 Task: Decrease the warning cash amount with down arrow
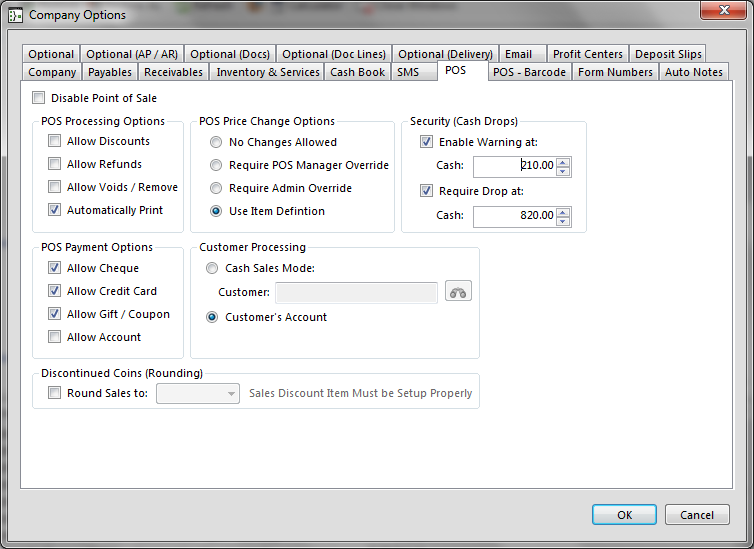click(x=563, y=172)
